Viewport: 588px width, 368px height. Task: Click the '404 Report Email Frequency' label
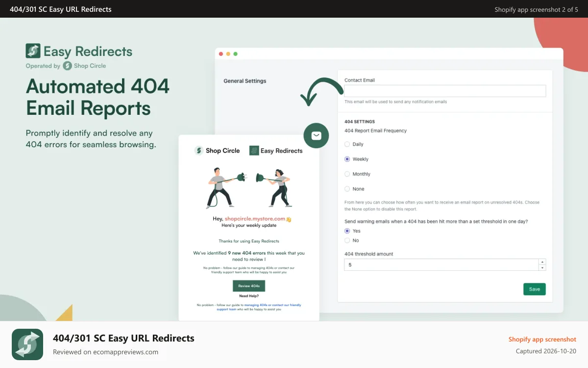pyautogui.click(x=375, y=131)
